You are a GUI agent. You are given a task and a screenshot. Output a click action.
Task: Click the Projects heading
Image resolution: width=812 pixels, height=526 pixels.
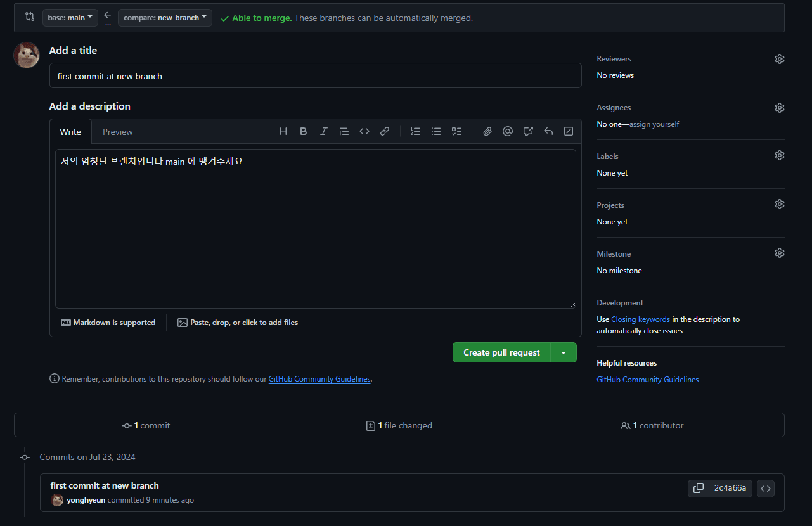pos(610,205)
